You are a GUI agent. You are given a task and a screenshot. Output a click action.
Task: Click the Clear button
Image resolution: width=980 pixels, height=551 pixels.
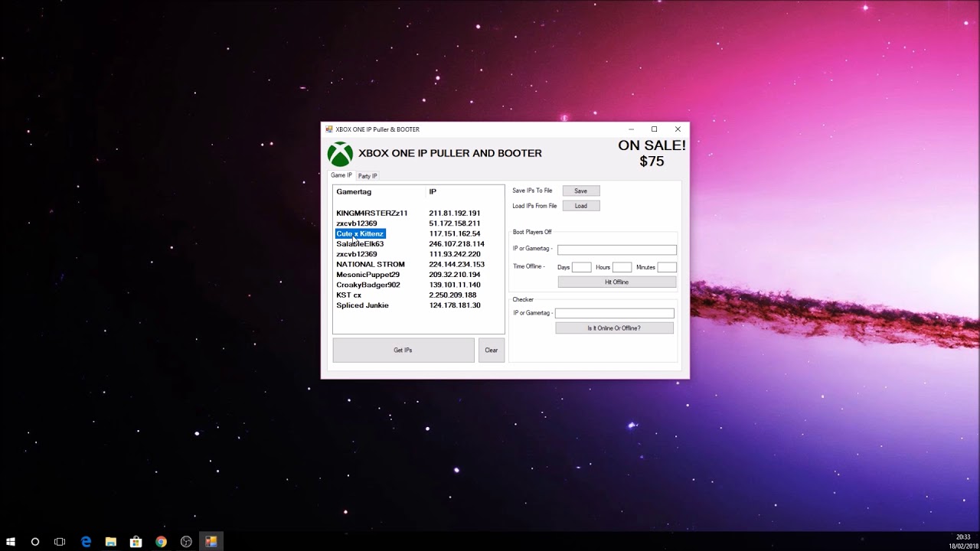click(x=492, y=350)
